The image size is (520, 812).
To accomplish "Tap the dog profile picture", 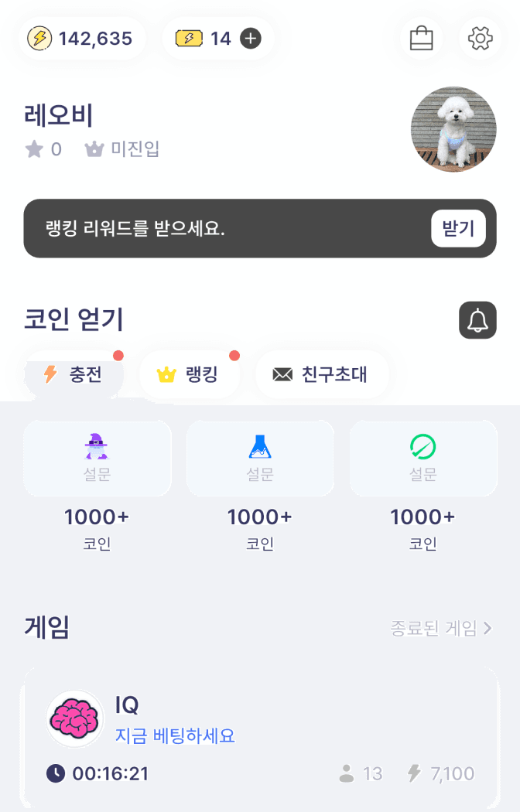I will pyautogui.click(x=453, y=129).
